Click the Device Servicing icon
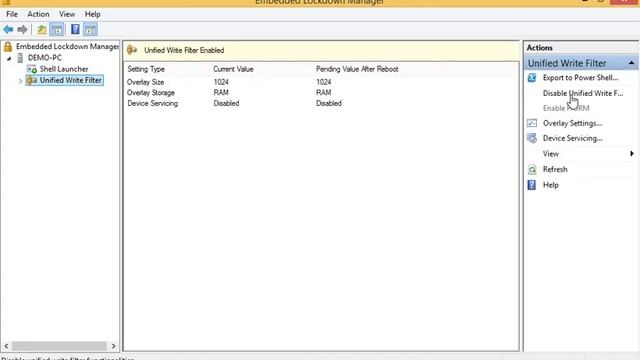The width and height of the screenshot is (640, 360). pos(532,138)
